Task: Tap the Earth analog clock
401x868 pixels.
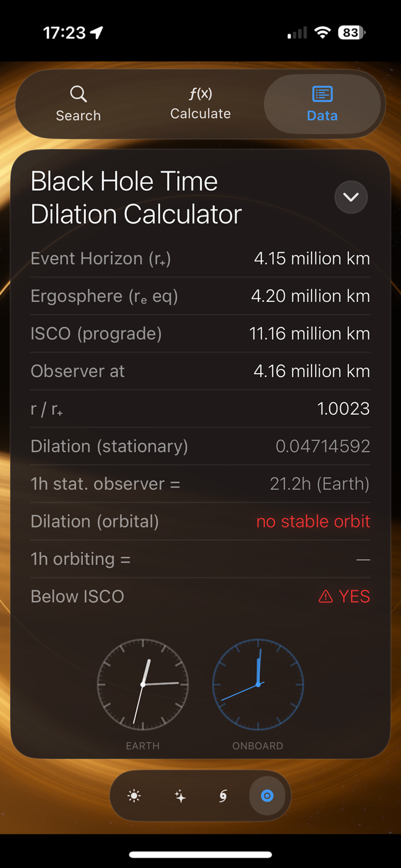Action: tap(143, 684)
